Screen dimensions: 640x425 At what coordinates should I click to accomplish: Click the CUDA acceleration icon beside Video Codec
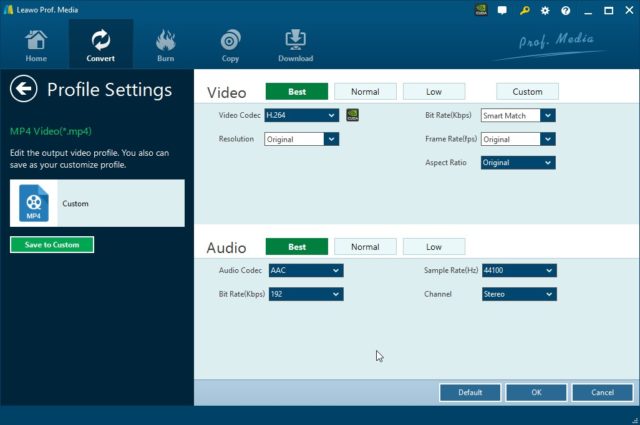353,115
